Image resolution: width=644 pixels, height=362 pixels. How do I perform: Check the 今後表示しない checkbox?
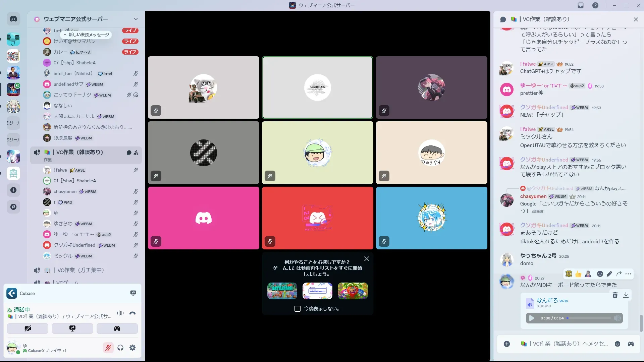[x=297, y=309]
